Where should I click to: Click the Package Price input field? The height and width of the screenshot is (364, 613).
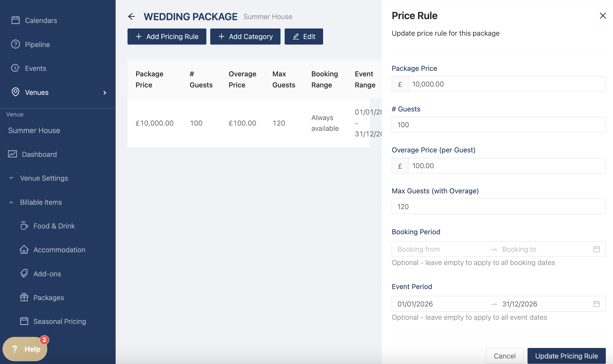(506, 84)
